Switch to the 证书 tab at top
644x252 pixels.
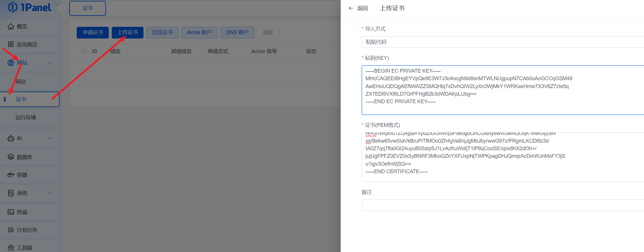(87, 8)
